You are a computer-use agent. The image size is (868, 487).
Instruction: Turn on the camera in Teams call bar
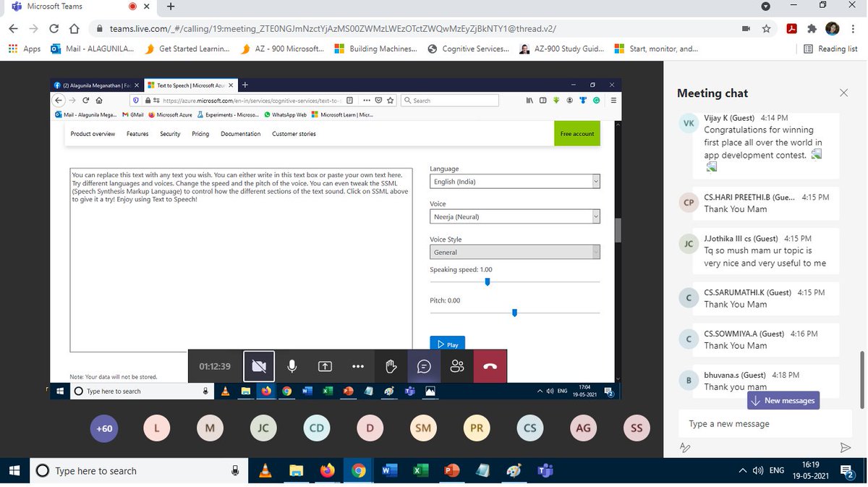[258, 366]
